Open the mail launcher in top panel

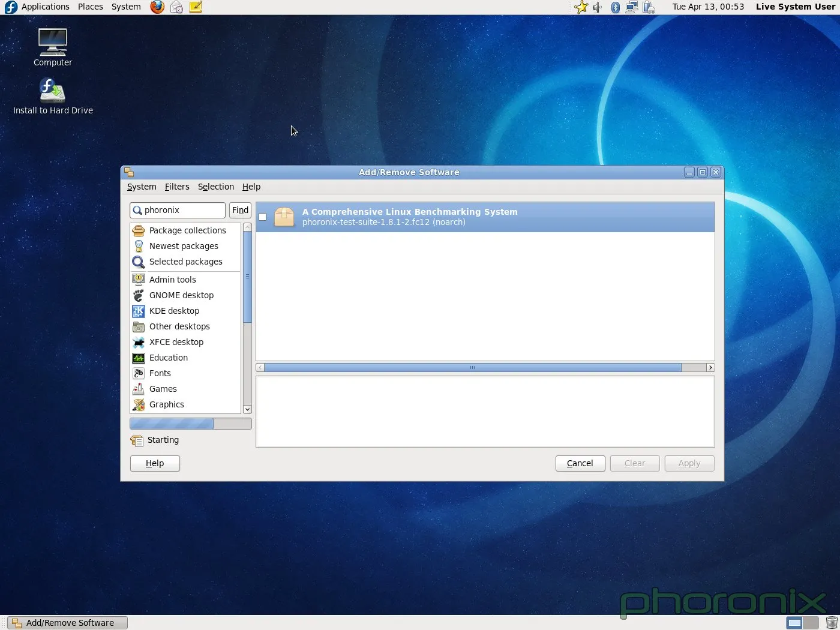(176, 7)
